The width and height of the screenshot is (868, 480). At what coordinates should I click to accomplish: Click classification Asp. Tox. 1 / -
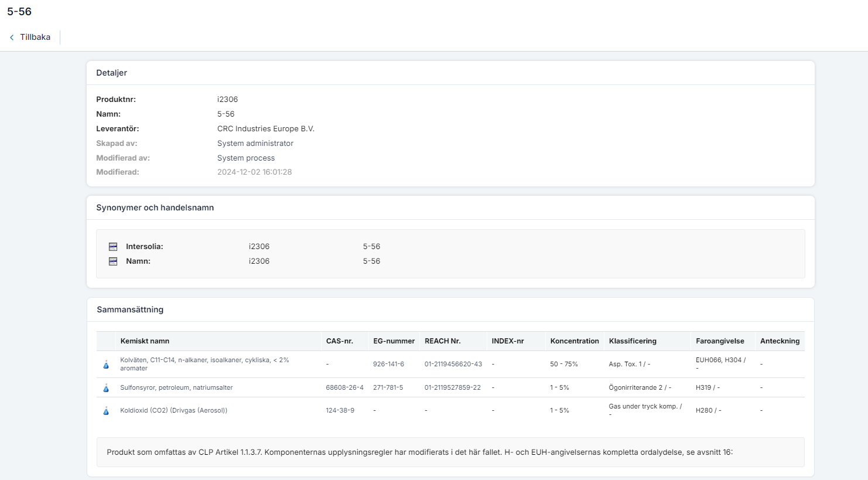tap(629, 364)
